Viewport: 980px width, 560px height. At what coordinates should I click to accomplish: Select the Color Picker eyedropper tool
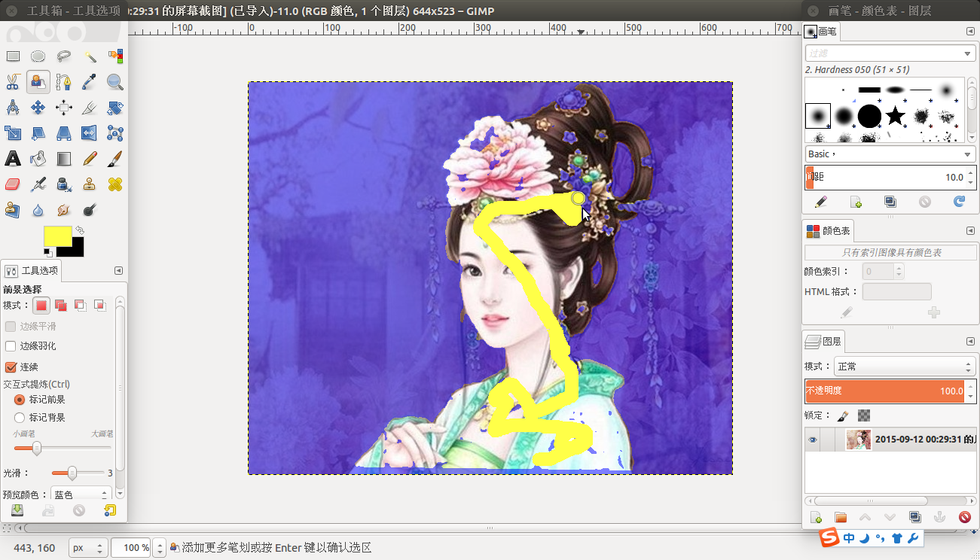[90, 81]
